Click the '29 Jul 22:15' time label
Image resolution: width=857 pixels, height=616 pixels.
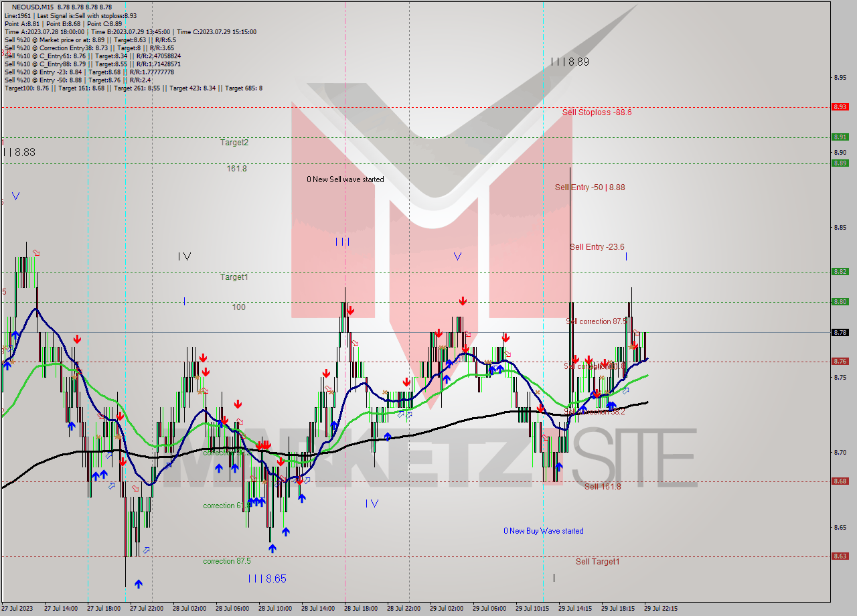click(660, 609)
